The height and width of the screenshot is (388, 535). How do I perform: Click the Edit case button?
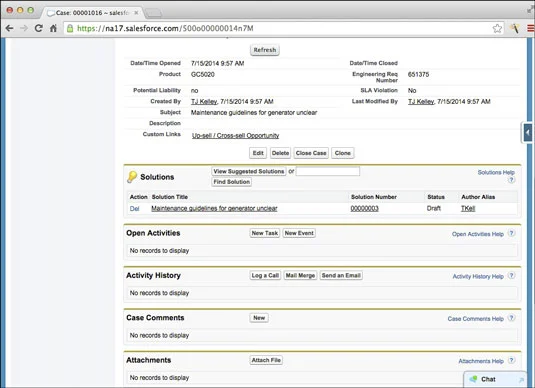coord(258,153)
